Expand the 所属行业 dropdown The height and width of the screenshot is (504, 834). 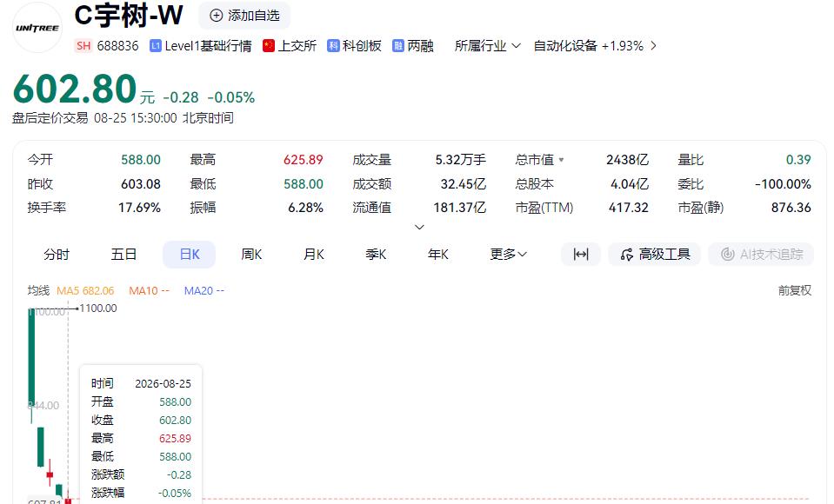point(487,46)
